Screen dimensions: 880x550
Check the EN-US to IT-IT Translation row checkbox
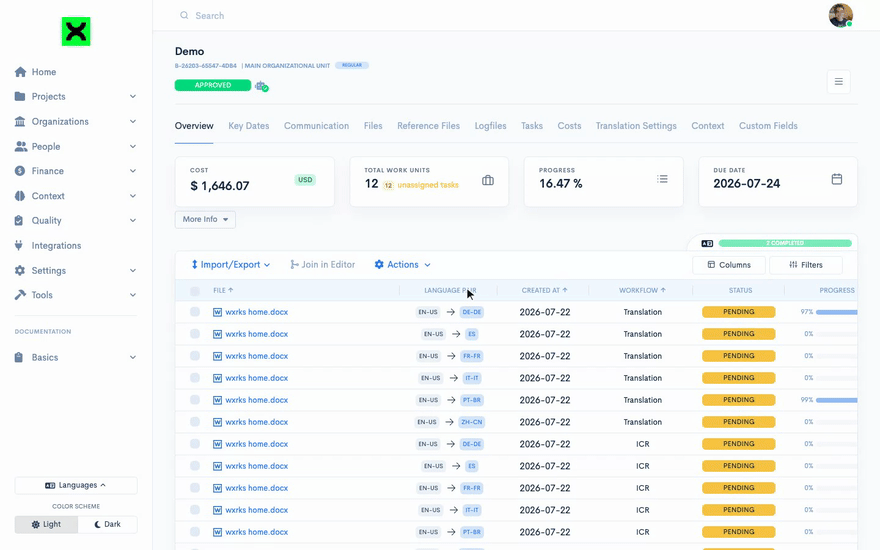pyautogui.click(x=195, y=378)
